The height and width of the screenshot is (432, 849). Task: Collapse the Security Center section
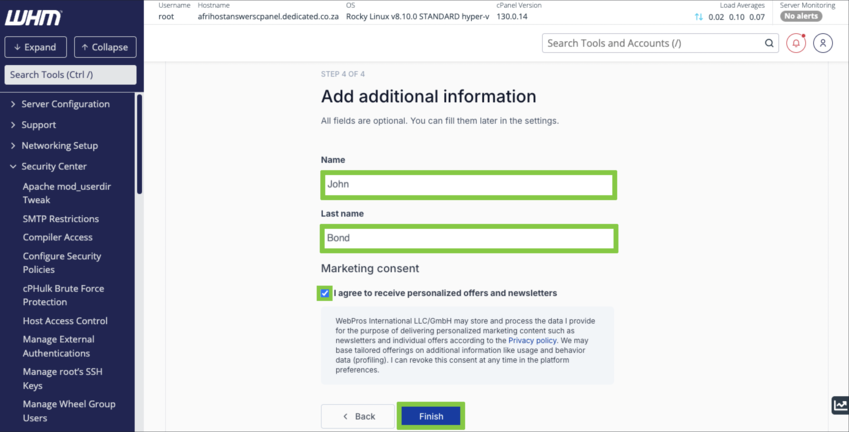[x=53, y=167]
